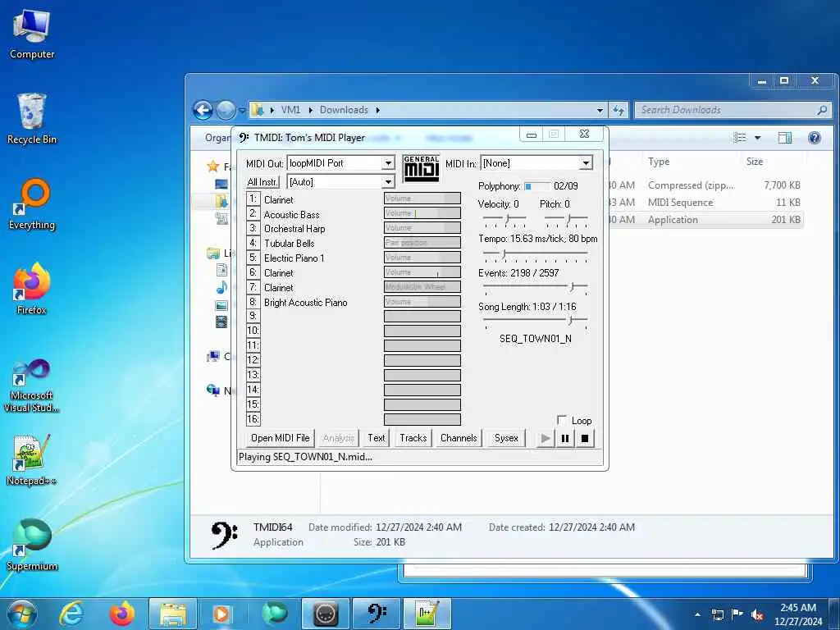Viewport: 840px width, 630px height.
Task: Click channel 7 Modulation Wheel bar
Action: coord(422,287)
